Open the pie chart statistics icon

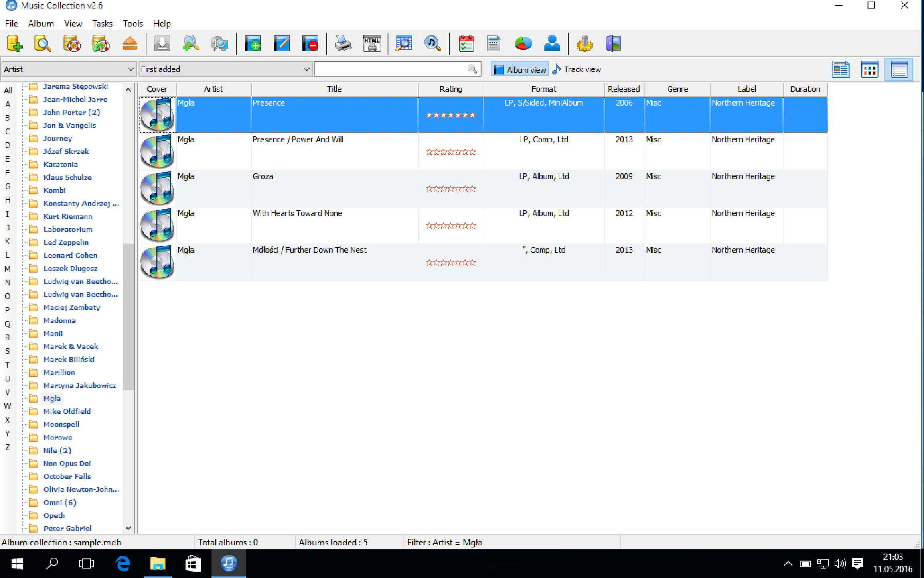pos(523,43)
